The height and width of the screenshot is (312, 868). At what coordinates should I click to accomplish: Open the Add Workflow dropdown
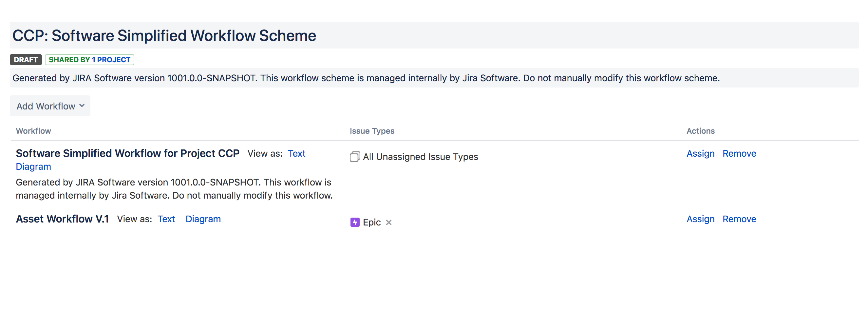point(50,106)
